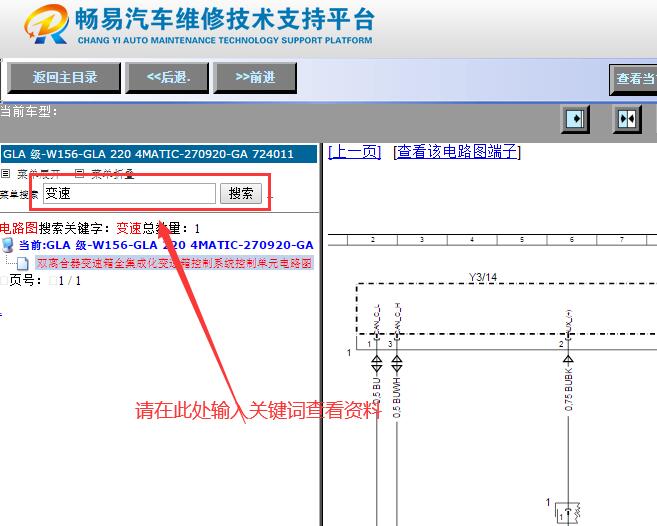Click the partly visible 查看当 button
The width and height of the screenshot is (657, 526).
(x=633, y=79)
